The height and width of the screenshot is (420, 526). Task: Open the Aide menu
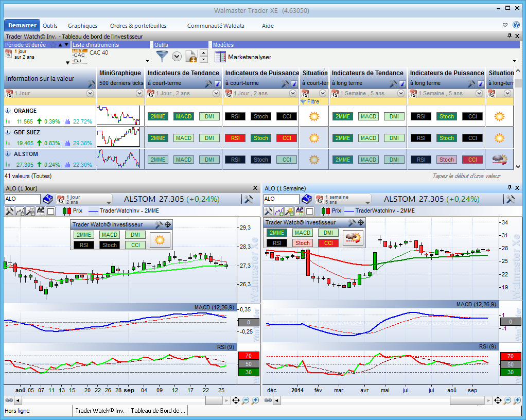(268, 26)
